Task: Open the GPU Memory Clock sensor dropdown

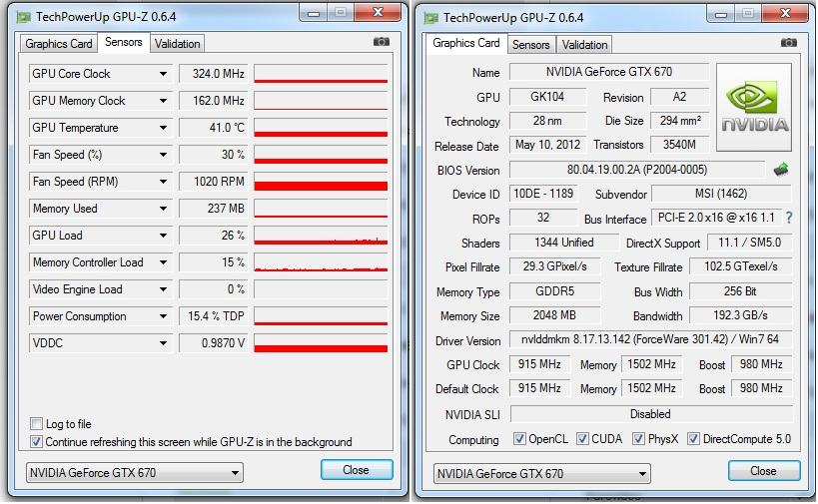Action: pos(163,101)
